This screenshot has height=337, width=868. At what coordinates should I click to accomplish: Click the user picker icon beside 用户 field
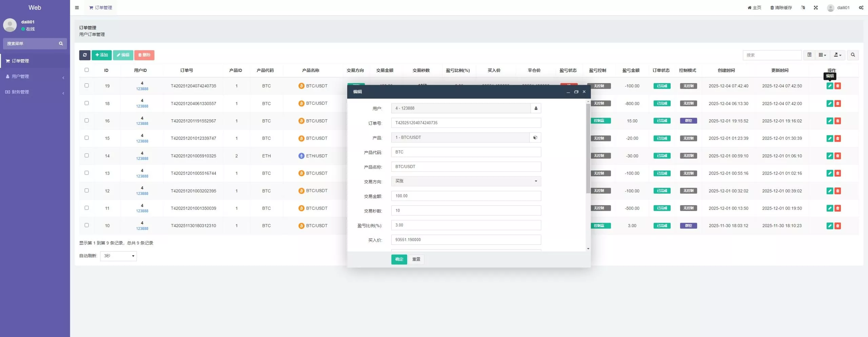coord(536,108)
